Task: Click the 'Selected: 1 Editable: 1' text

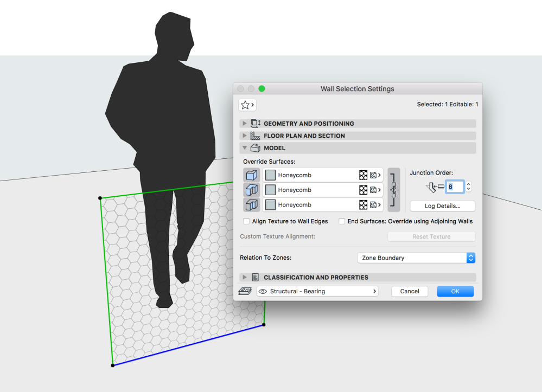Action: (x=447, y=104)
